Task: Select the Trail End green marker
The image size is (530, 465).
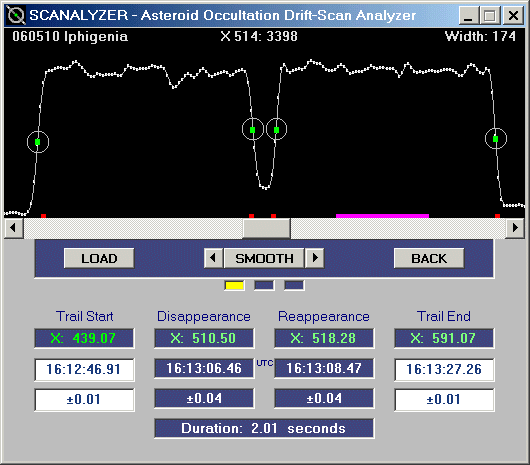Action: click(496, 139)
